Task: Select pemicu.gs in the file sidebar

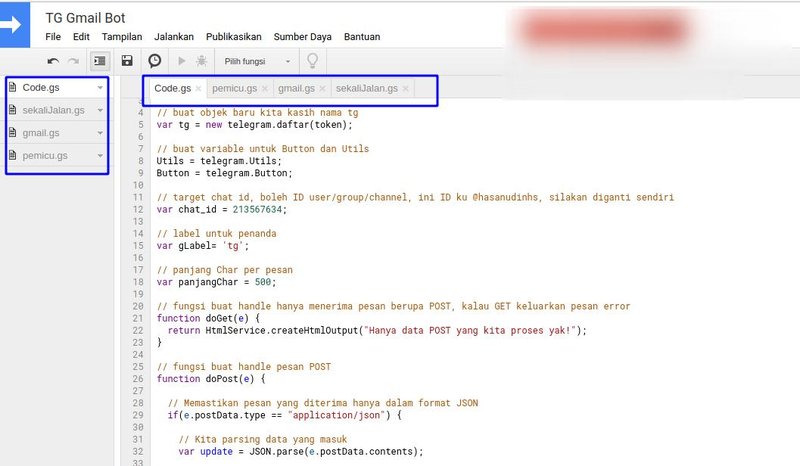Action: 45,156
